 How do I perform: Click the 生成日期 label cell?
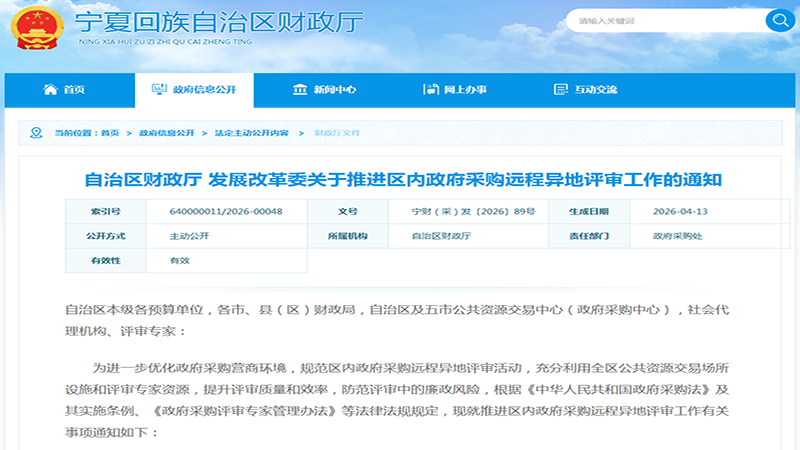coord(589,211)
